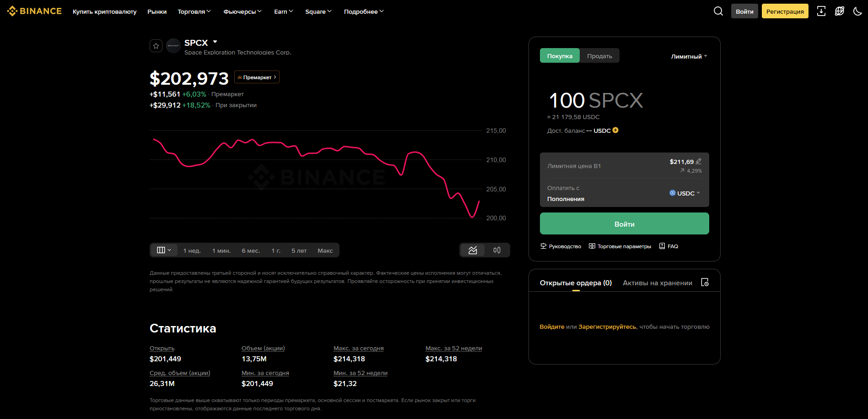Click the add USDC balance plus icon

615,130
